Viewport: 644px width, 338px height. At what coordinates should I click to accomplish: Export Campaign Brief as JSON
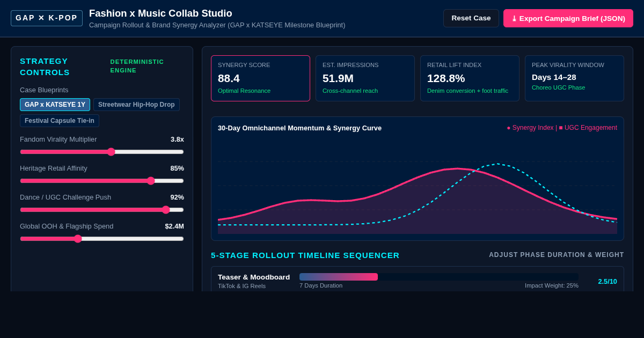pos(568,18)
